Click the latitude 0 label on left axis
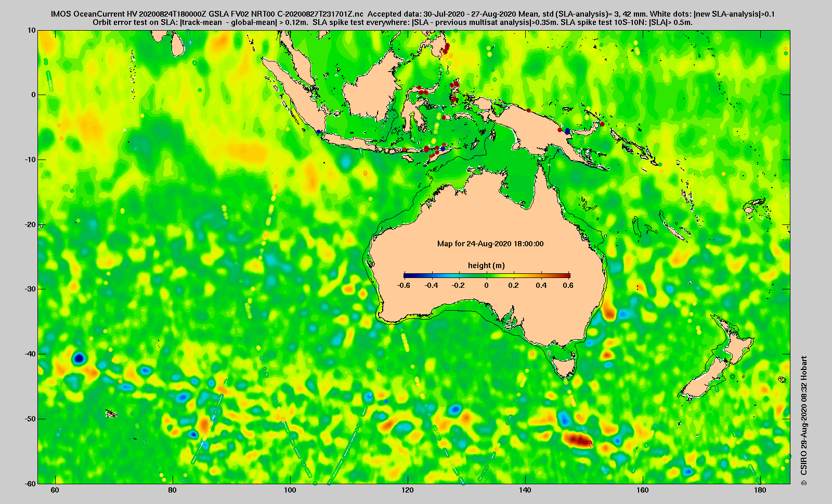 click(34, 95)
